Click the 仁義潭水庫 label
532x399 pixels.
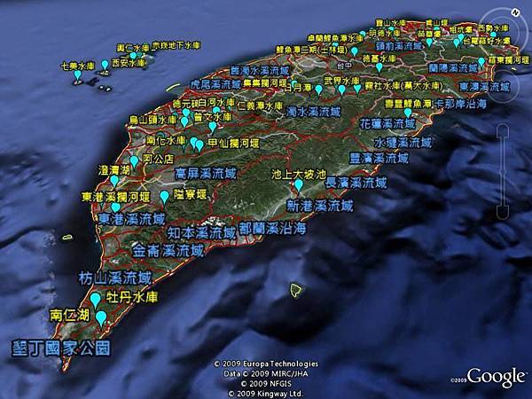(260, 106)
